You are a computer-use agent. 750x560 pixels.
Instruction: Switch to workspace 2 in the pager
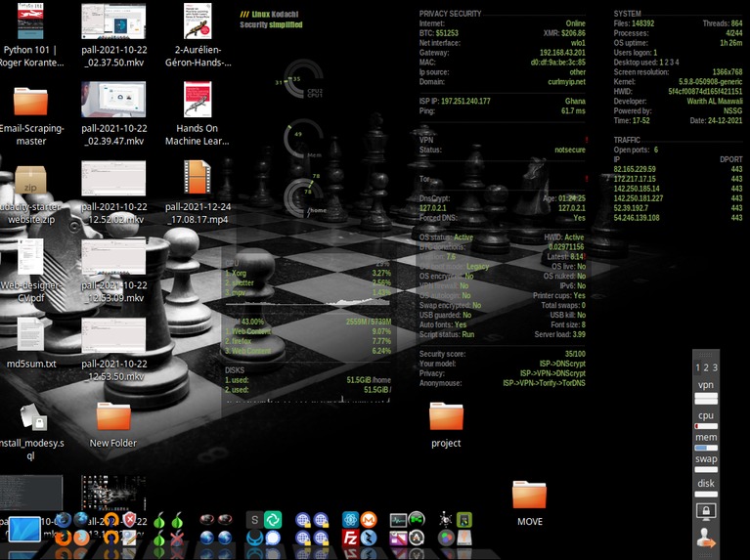click(706, 367)
